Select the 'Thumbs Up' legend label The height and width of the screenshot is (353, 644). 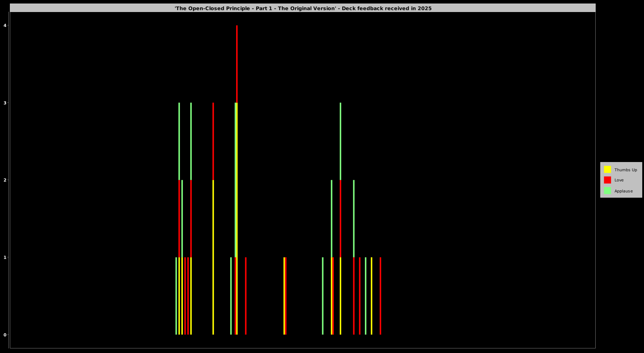click(x=625, y=170)
